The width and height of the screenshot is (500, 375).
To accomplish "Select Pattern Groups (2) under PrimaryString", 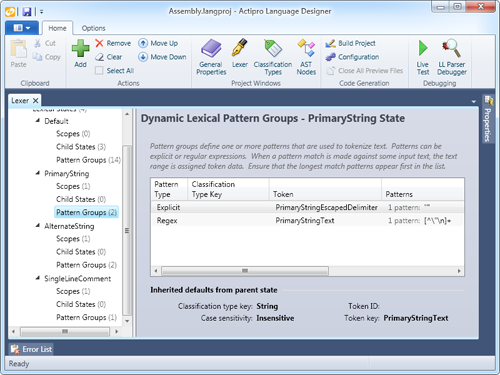I will tap(86, 212).
